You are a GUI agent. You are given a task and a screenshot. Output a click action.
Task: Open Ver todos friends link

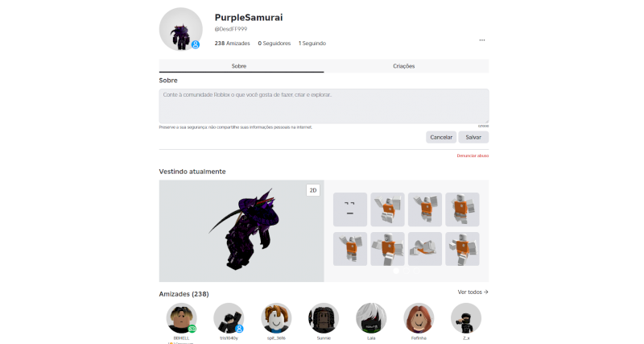tap(473, 292)
